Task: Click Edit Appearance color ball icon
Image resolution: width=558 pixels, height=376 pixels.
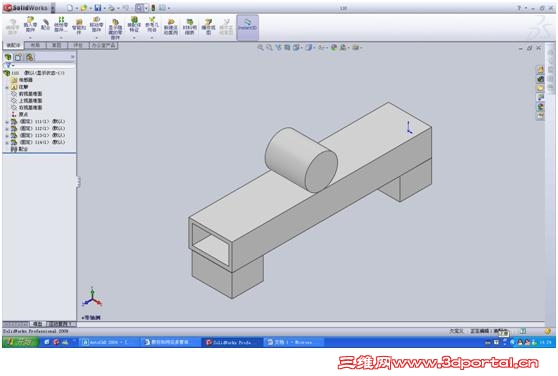Action: click(x=334, y=47)
